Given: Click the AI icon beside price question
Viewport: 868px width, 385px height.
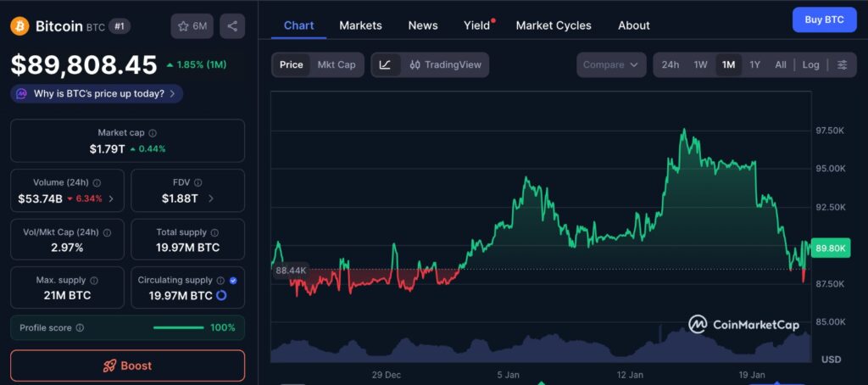Looking at the screenshot, I should (21, 93).
